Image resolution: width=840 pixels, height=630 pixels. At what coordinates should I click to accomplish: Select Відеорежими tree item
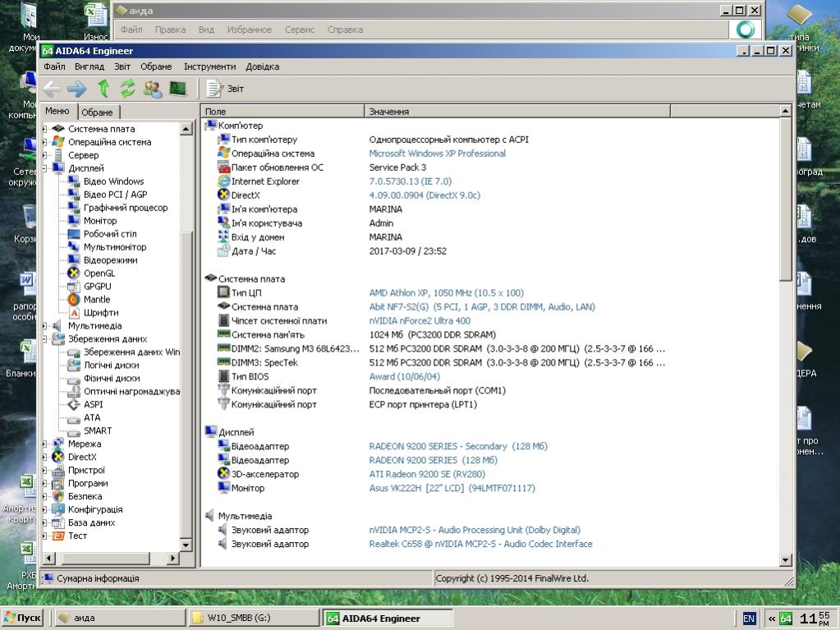pos(110,260)
